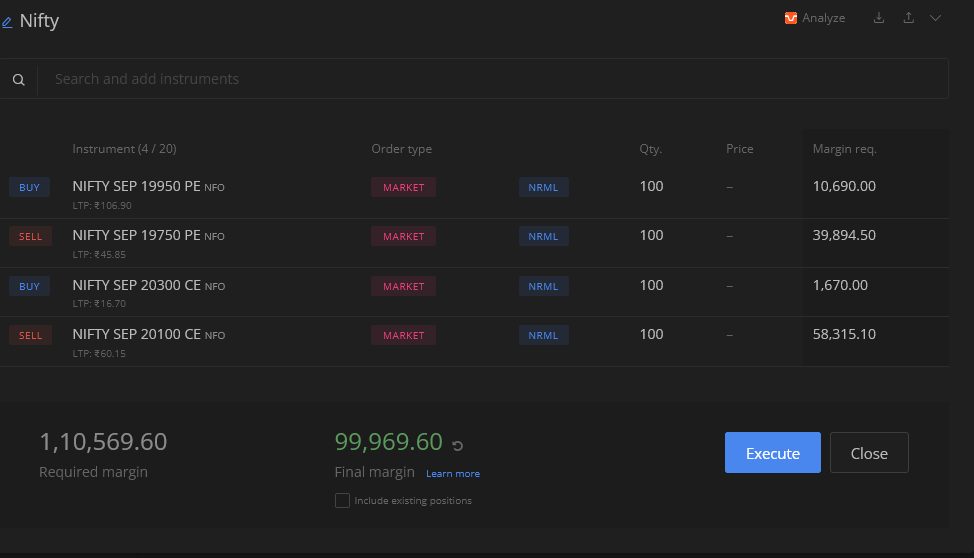The image size is (974, 558).
Task: Toggle MARKET order type for 19750 PE
Action: tap(403, 236)
